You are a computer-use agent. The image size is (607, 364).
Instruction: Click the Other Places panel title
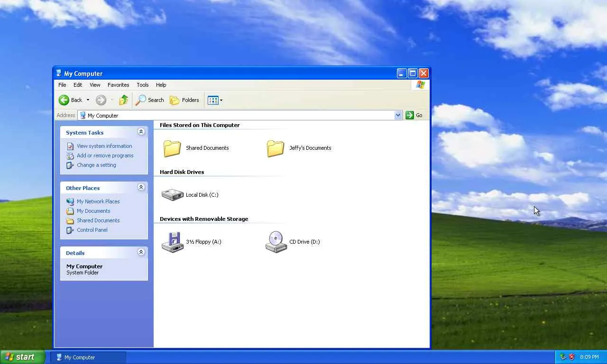(83, 188)
